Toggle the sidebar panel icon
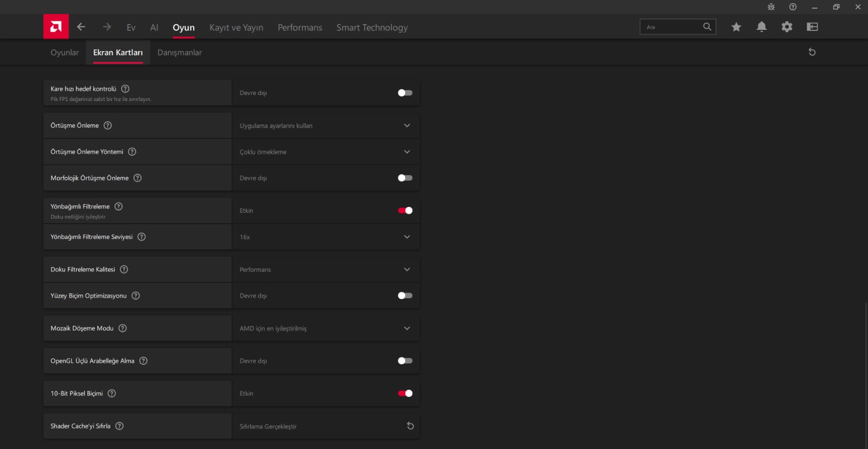868x449 pixels. click(812, 27)
